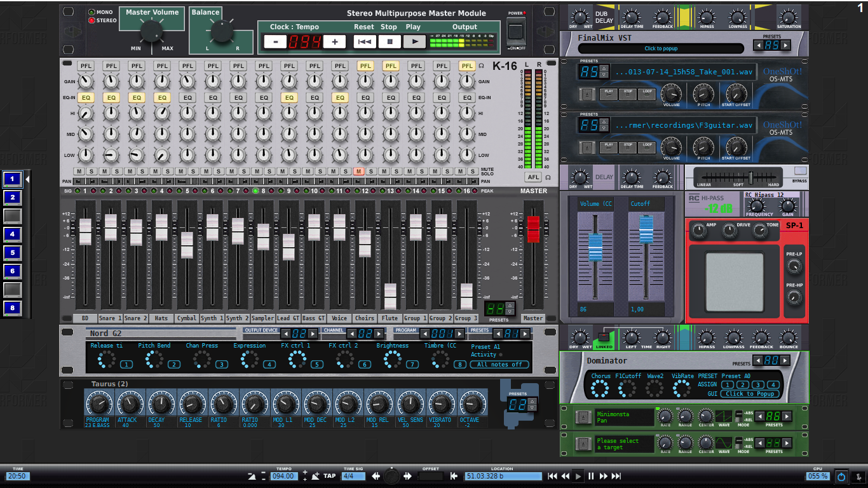The image size is (868, 488).
Task: Unmute the Choirs channel with the red M
Action: point(358,172)
